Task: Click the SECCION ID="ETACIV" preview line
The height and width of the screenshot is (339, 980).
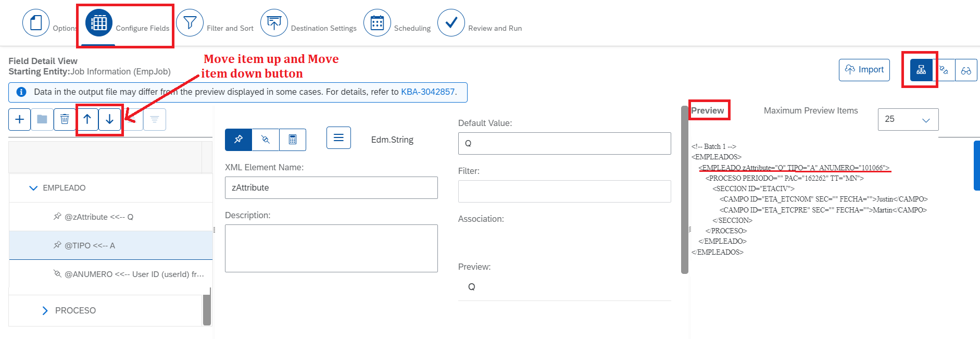Action: pos(753,189)
